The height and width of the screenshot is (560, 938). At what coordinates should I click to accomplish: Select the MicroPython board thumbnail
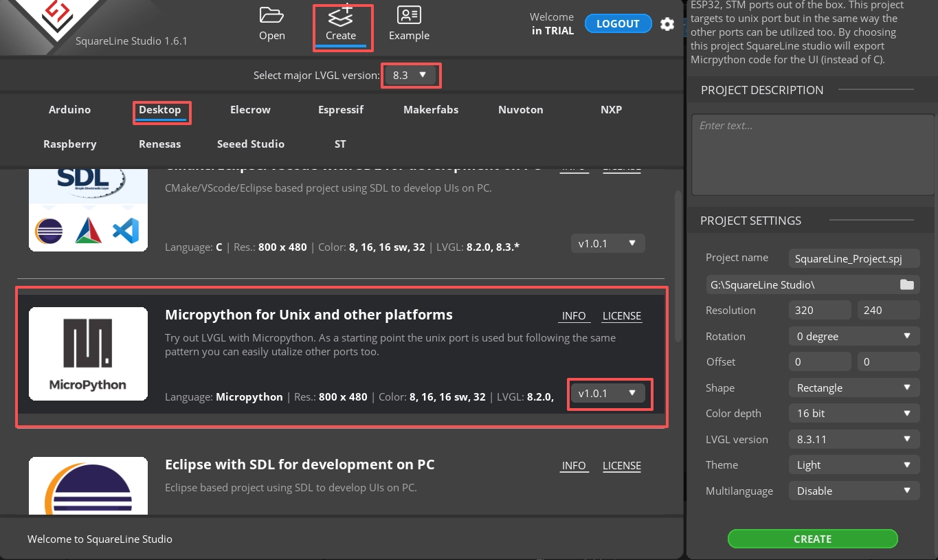[x=88, y=353]
